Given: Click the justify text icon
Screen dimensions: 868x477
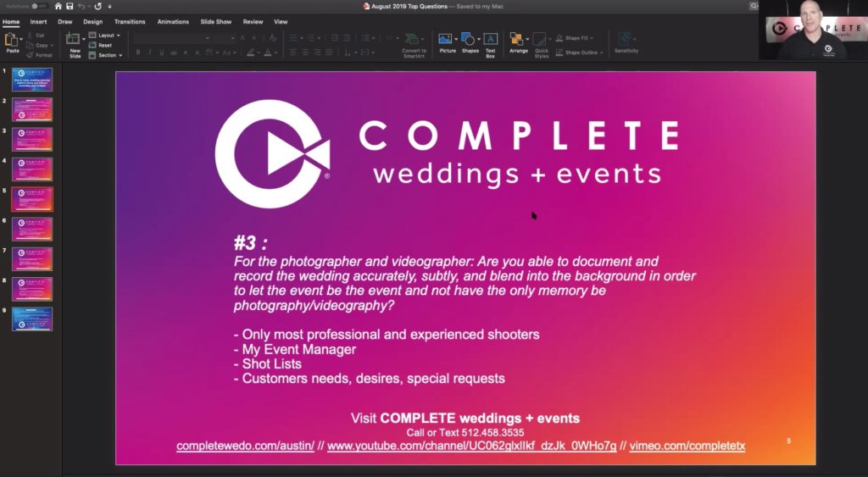Looking at the screenshot, I should pyautogui.click(x=330, y=53).
